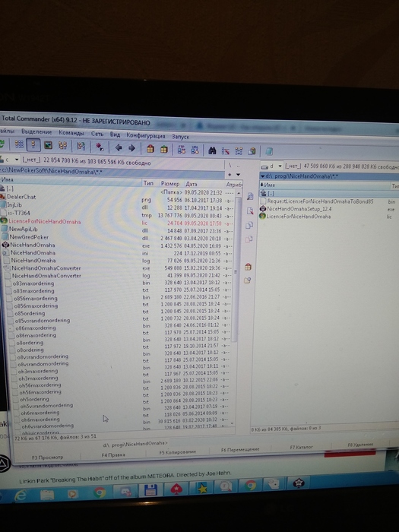Open the URL new connection icon
The width and height of the screenshot is (399, 532).
point(195,150)
